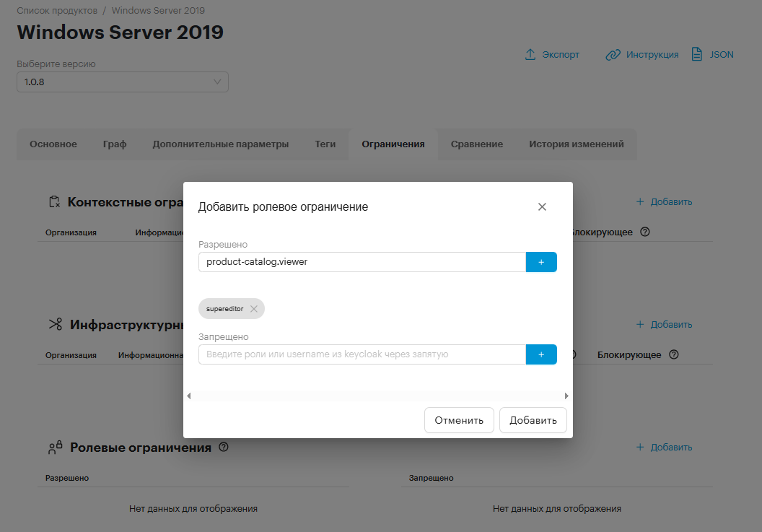Switch to the Граф tab
The height and width of the screenshot is (532, 762).
click(x=115, y=144)
